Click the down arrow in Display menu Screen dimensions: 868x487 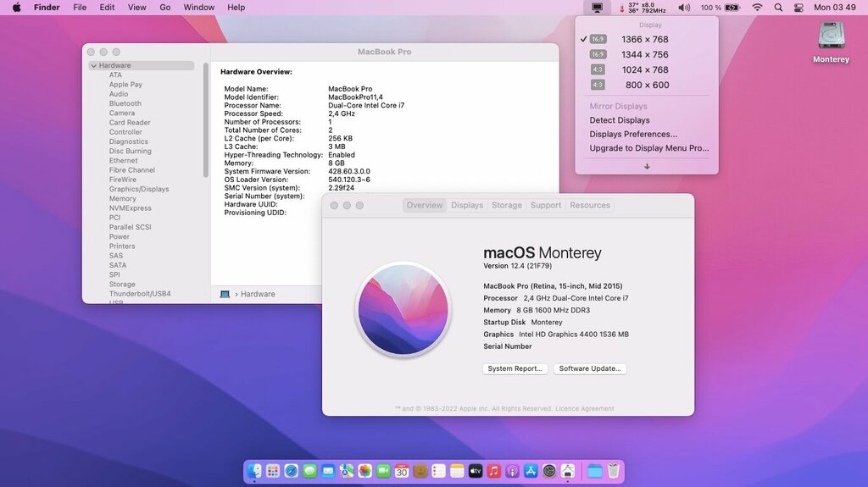[x=647, y=167]
